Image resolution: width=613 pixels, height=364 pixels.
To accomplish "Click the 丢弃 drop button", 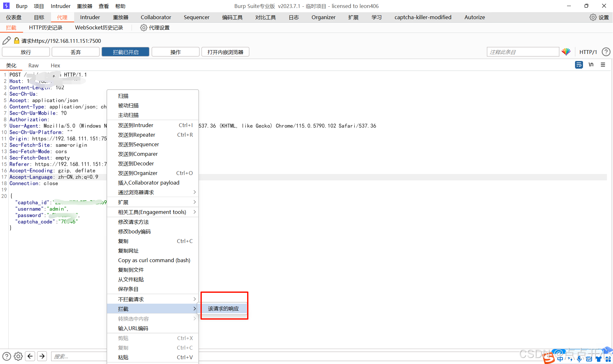I will (76, 52).
